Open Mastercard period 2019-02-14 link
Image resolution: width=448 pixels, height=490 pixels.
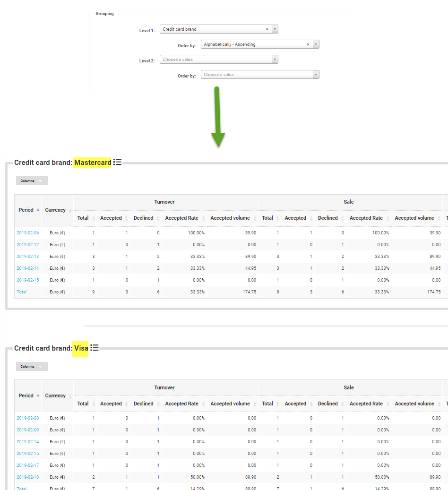tap(28, 268)
